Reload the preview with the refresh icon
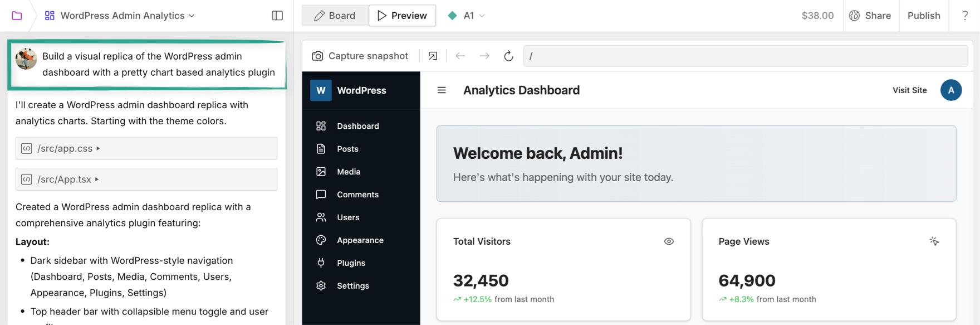The width and height of the screenshot is (980, 325). pos(508,56)
